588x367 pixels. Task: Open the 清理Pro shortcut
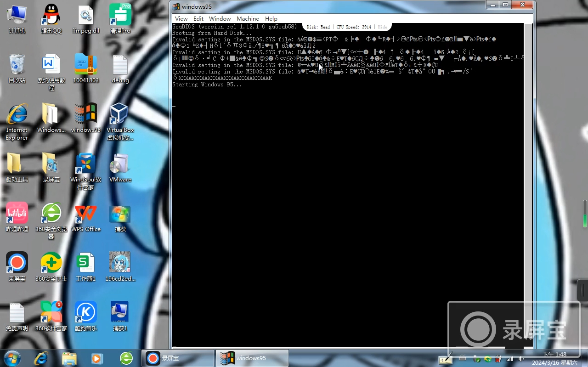point(120,19)
